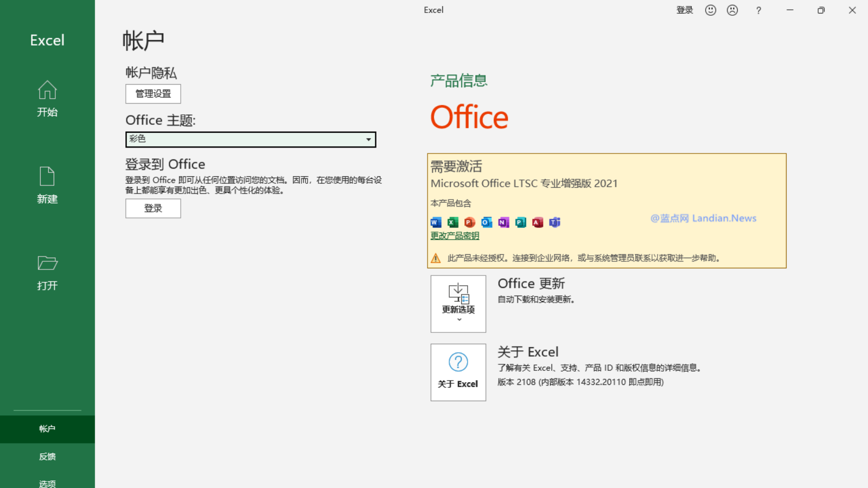The image size is (868, 488).
Task: Select 打开 in the left sidebar
Action: click(47, 272)
